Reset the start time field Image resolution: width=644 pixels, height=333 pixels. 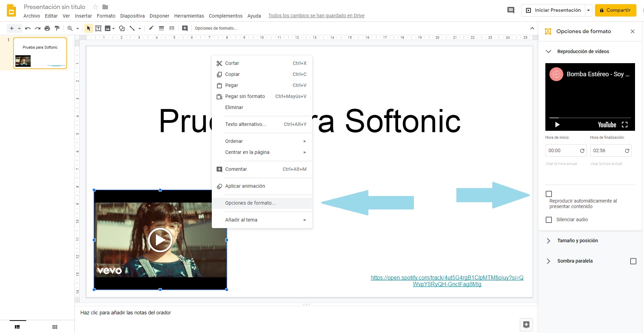(582, 151)
